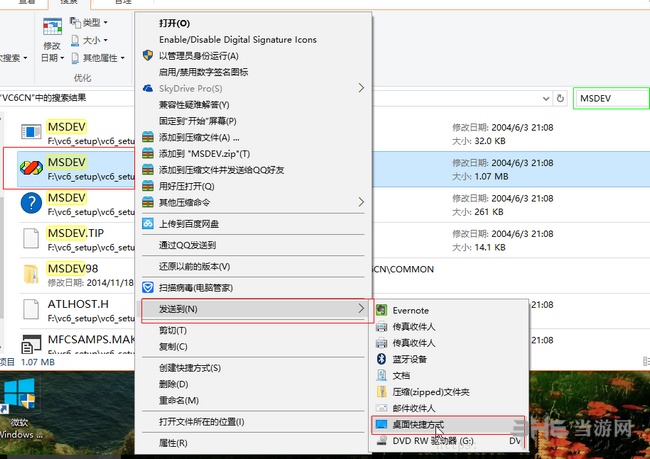Click the blue question mark MSDEV help icon
650x459 pixels.
tap(31, 203)
